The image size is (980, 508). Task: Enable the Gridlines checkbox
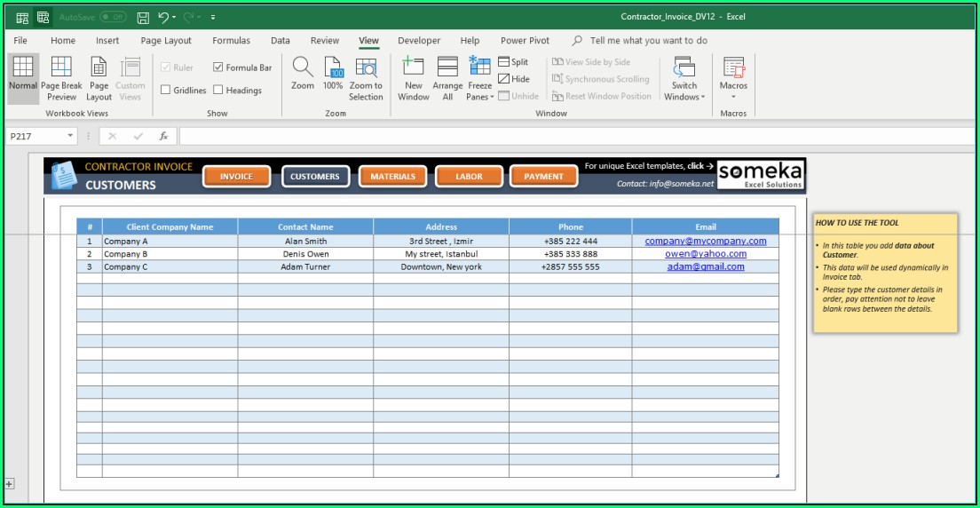pyautogui.click(x=166, y=90)
